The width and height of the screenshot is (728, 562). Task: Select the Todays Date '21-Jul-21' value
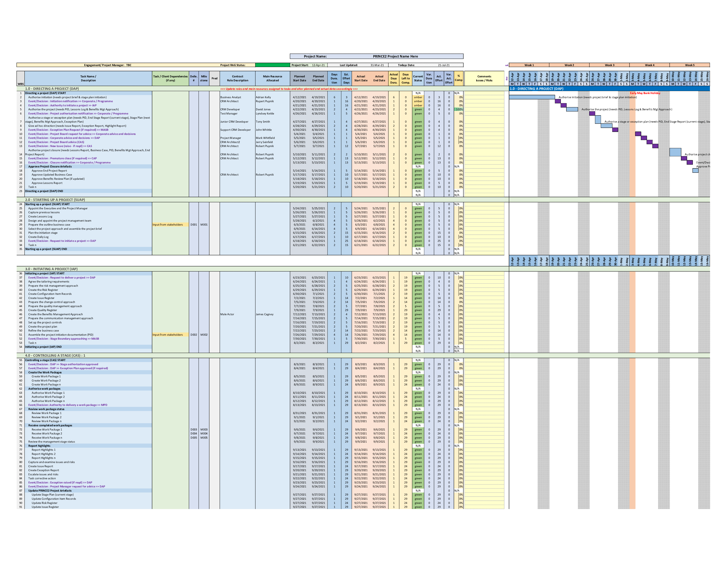pyautogui.click(x=444, y=65)
